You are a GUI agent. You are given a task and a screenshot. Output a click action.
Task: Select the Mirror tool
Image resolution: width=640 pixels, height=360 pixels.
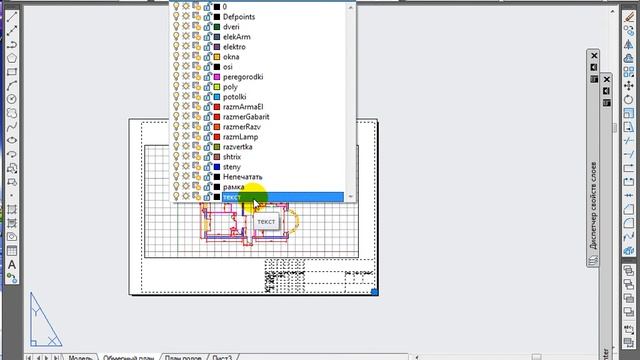pyautogui.click(x=629, y=44)
